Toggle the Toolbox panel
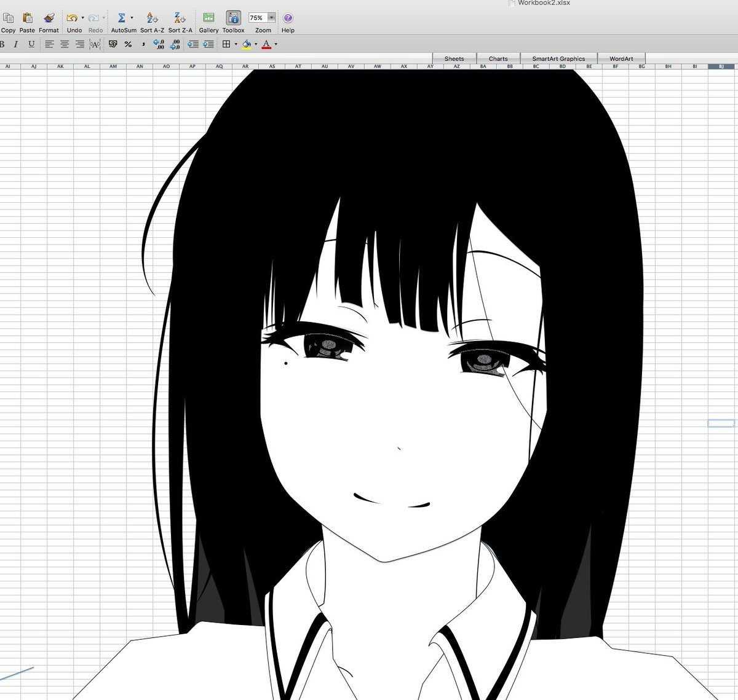The height and width of the screenshot is (700, 738). pos(233,18)
